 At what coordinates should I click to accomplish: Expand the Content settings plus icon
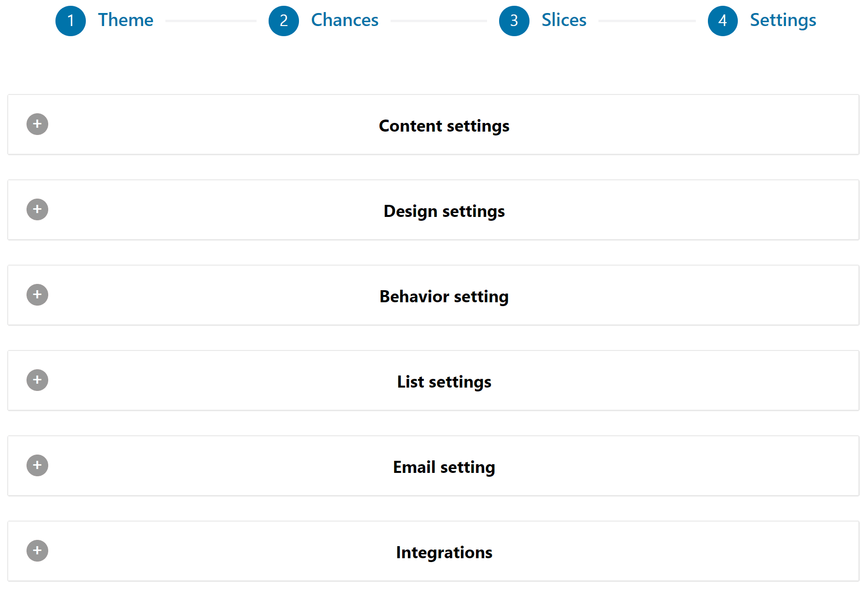37,124
